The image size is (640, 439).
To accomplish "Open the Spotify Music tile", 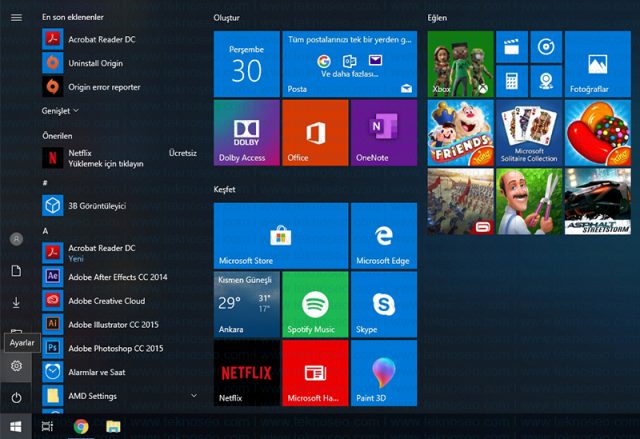I will click(x=315, y=304).
